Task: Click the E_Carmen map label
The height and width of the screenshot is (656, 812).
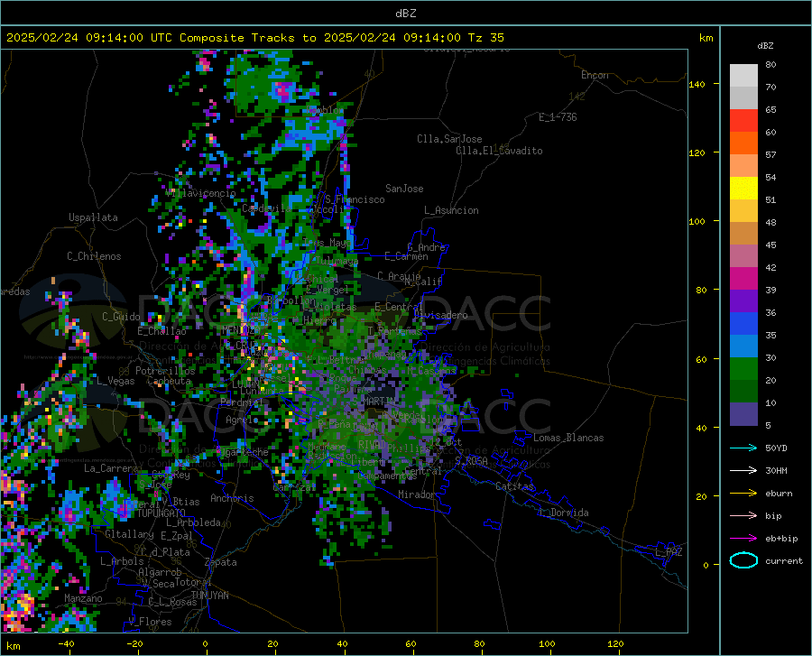Action: coord(407,257)
